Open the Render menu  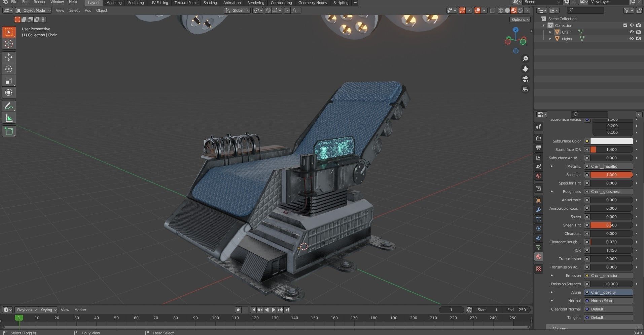(39, 2)
